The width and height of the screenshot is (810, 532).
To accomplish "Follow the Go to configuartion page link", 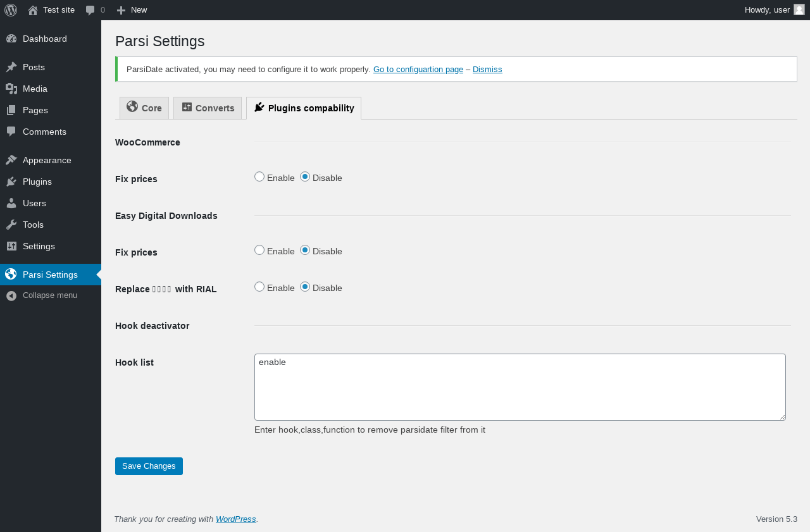I will (x=418, y=70).
